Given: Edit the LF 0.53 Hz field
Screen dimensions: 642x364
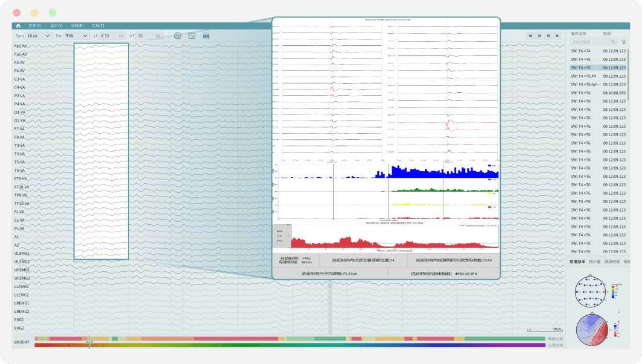Looking at the screenshot, I should (112, 36).
